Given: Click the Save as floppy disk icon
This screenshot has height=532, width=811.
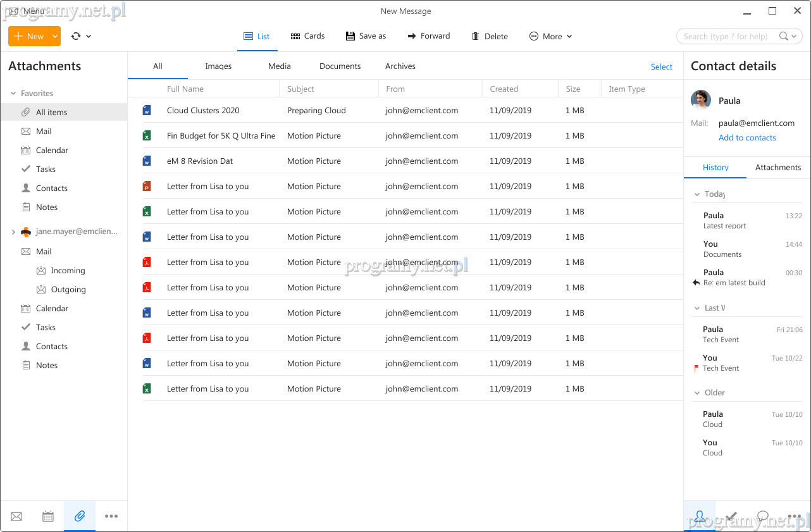Looking at the screenshot, I should point(350,36).
